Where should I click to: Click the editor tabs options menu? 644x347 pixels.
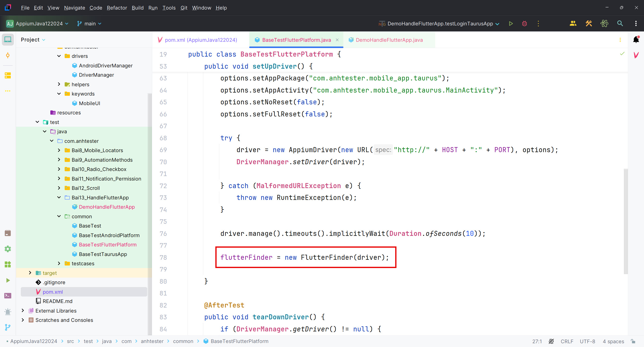[x=620, y=40]
